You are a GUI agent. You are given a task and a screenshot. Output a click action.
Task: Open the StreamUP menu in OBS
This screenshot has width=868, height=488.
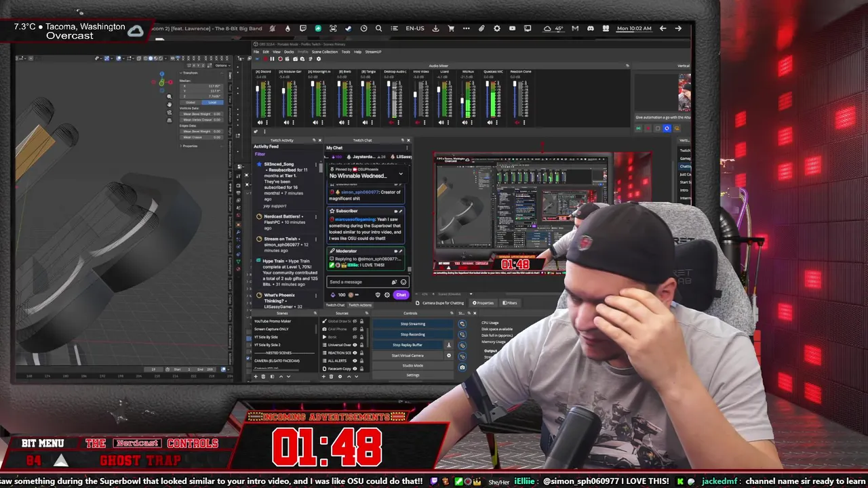[373, 52]
